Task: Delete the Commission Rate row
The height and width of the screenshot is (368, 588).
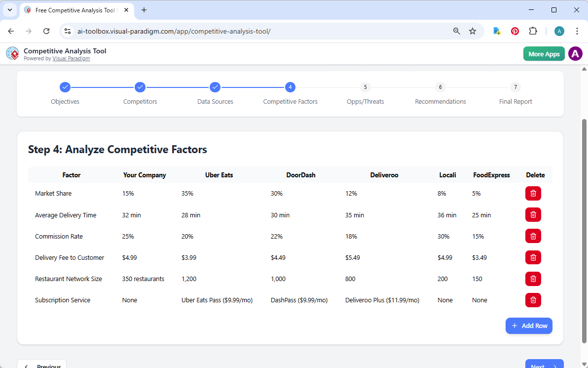Action: coord(533,236)
